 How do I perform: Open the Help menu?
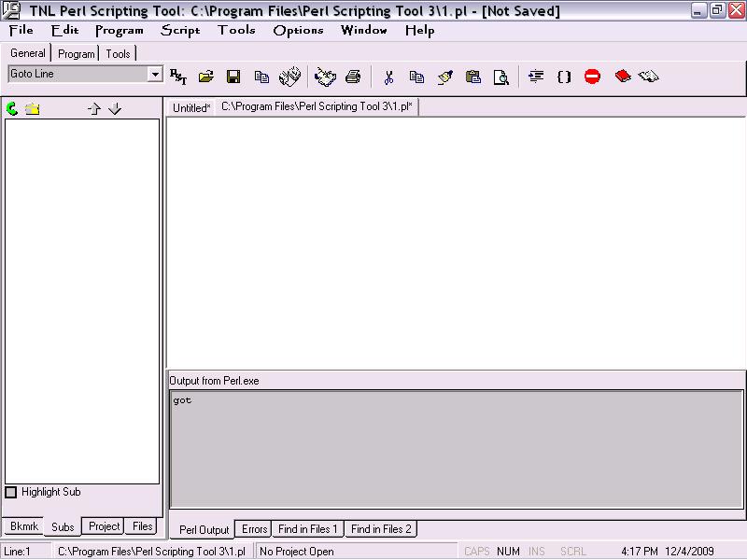pos(419,31)
